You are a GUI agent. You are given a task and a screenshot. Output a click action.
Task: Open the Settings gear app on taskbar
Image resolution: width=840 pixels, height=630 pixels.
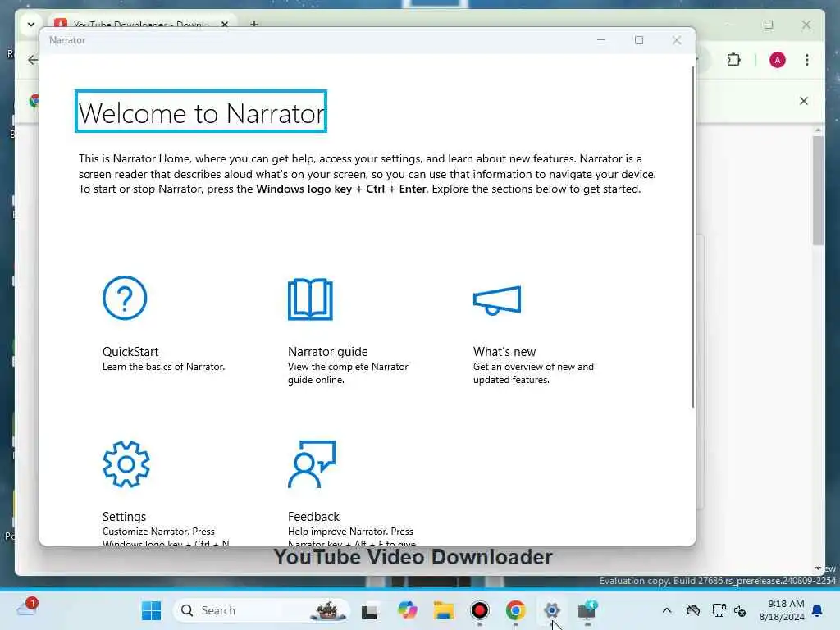(x=551, y=610)
